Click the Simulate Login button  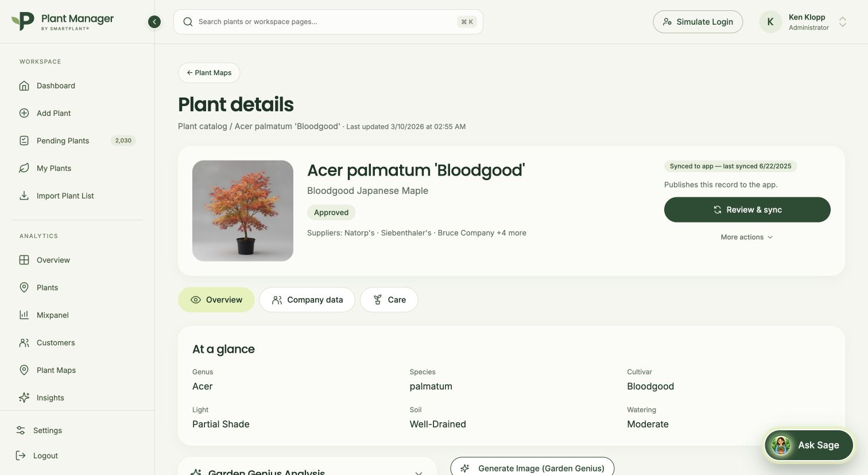click(x=697, y=22)
